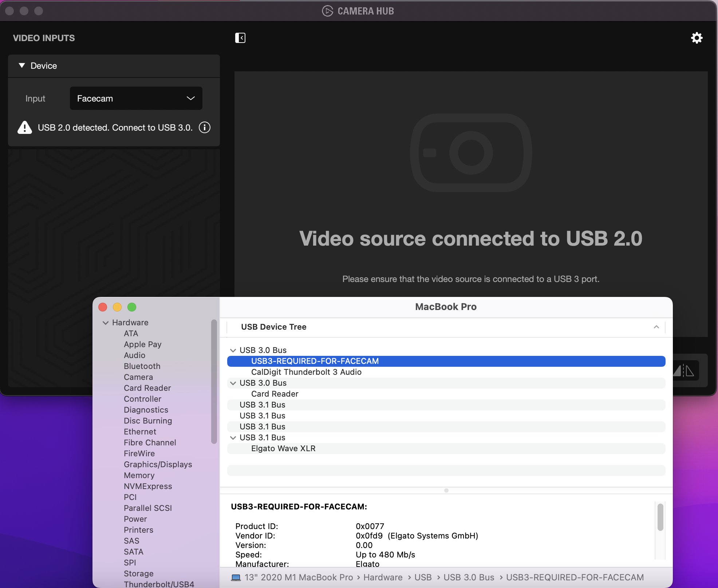Image resolution: width=718 pixels, height=588 pixels.
Task: Click the USB Device Tree column header
Action: pos(446,327)
